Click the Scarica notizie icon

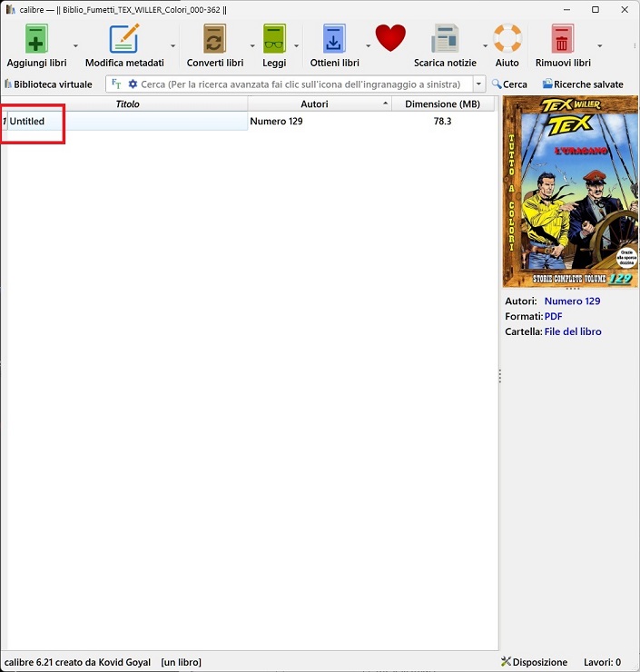[445, 38]
